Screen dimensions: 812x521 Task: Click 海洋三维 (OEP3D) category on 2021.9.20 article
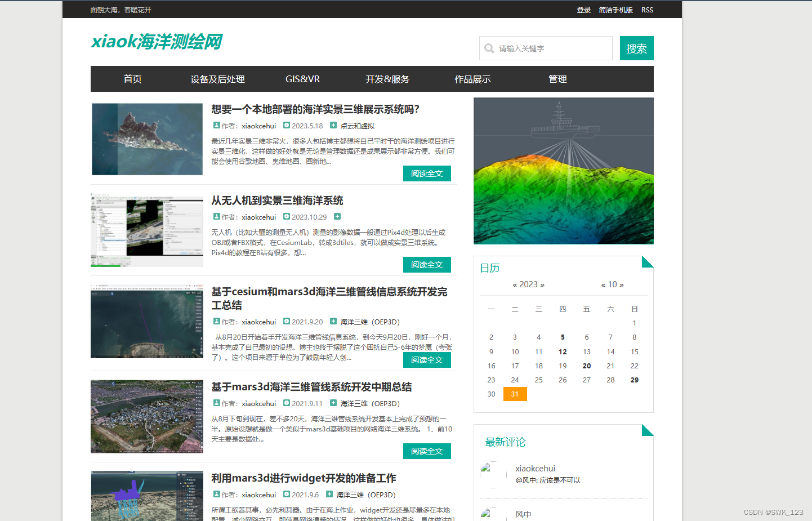370,322
